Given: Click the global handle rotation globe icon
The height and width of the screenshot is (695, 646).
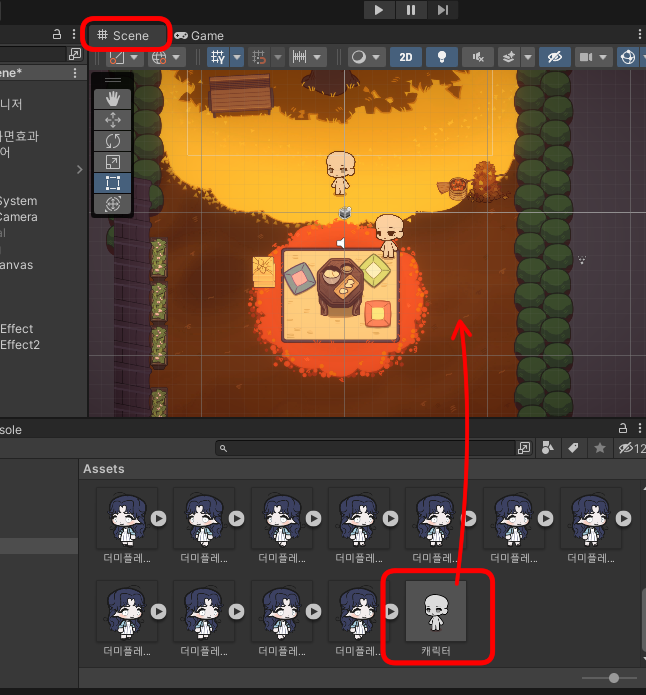Looking at the screenshot, I should coord(159,57).
